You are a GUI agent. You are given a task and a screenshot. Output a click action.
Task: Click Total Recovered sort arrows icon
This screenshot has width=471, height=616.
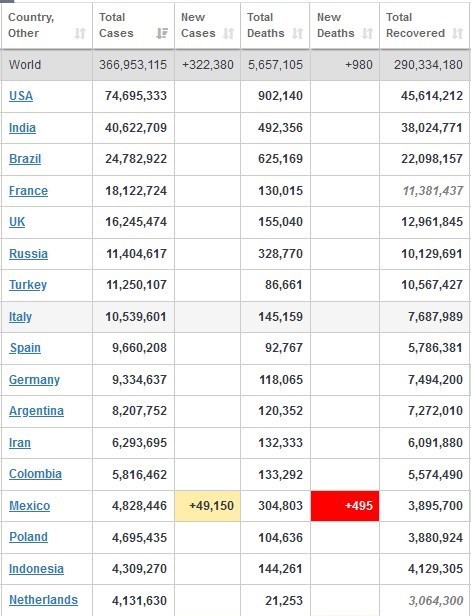tap(458, 33)
